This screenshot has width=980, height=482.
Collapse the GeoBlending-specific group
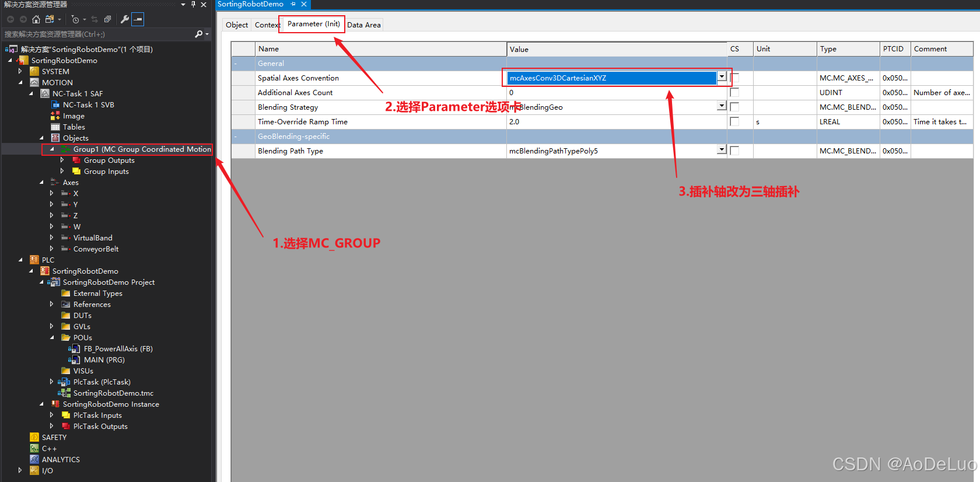point(236,137)
